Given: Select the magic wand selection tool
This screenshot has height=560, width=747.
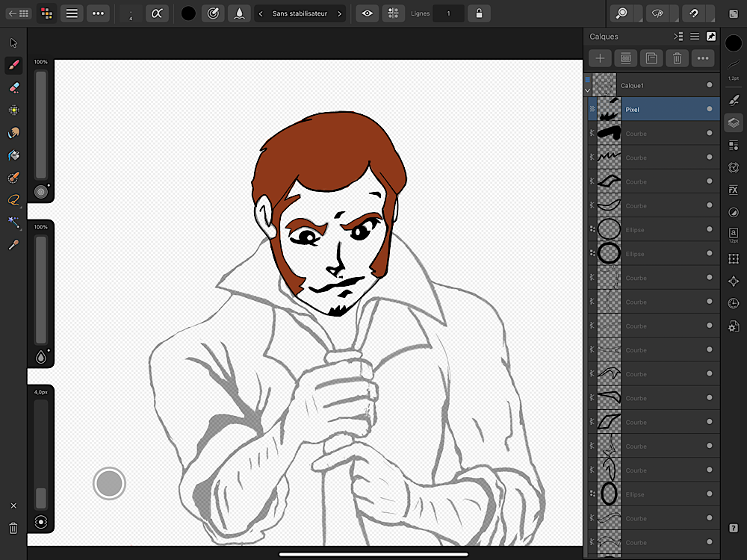Looking at the screenshot, I should (13, 223).
